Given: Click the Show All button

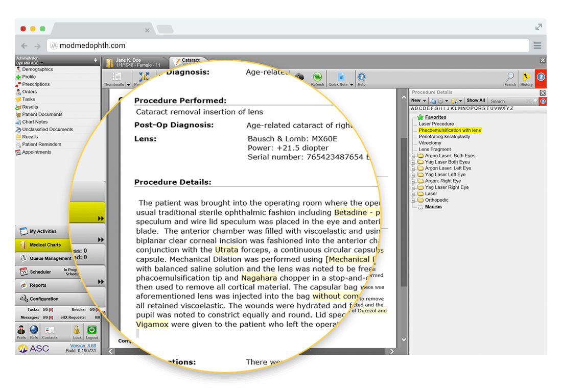Looking at the screenshot, I should tap(476, 101).
